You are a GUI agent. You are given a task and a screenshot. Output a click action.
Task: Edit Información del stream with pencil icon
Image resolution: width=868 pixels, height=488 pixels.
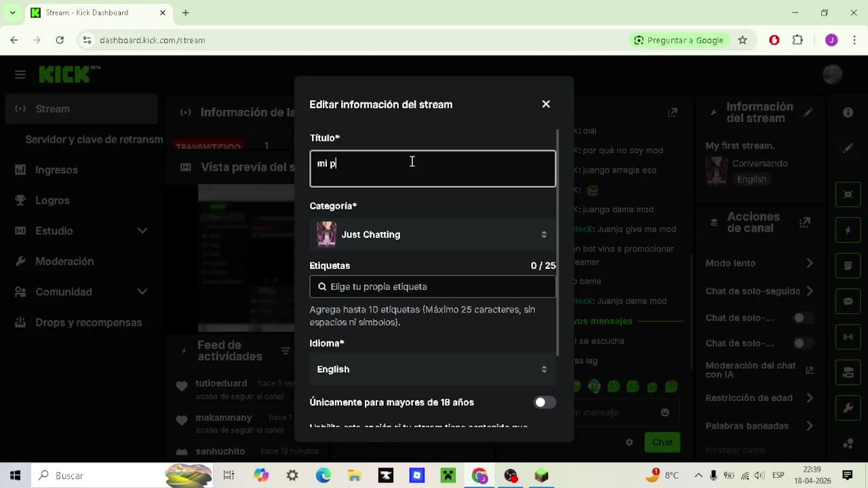click(x=808, y=113)
